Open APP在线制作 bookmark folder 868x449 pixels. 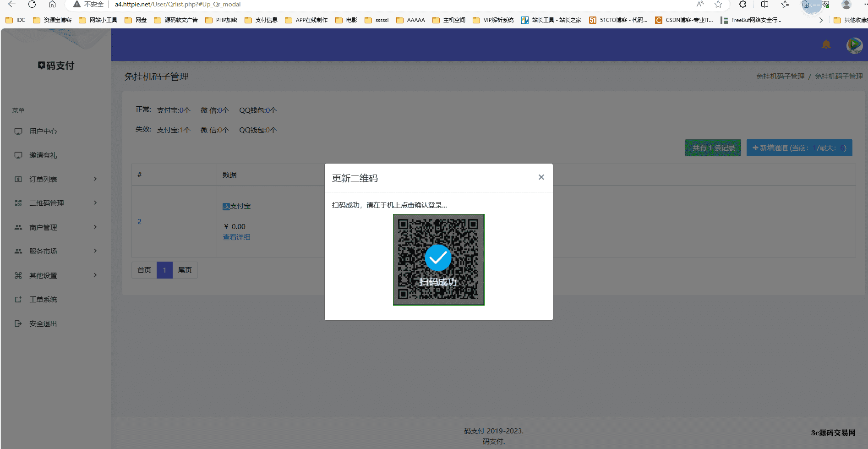pyautogui.click(x=306, y=20)
